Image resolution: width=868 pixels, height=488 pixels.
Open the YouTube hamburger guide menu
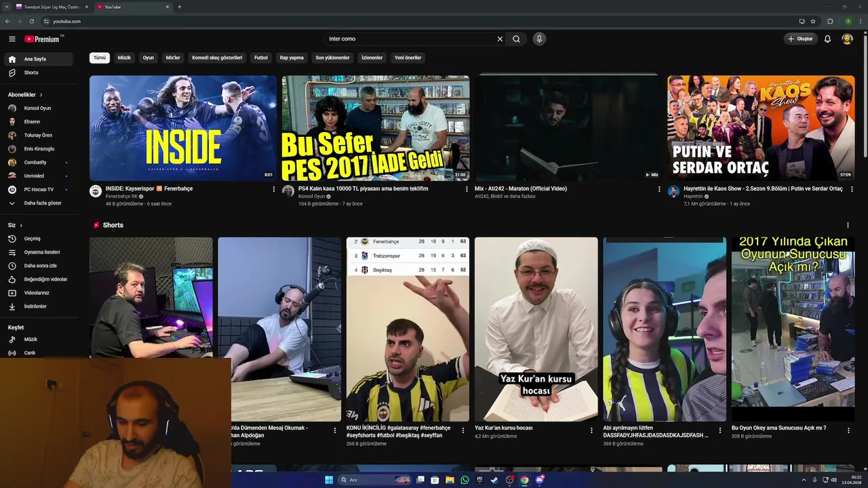tap(12, 39)
